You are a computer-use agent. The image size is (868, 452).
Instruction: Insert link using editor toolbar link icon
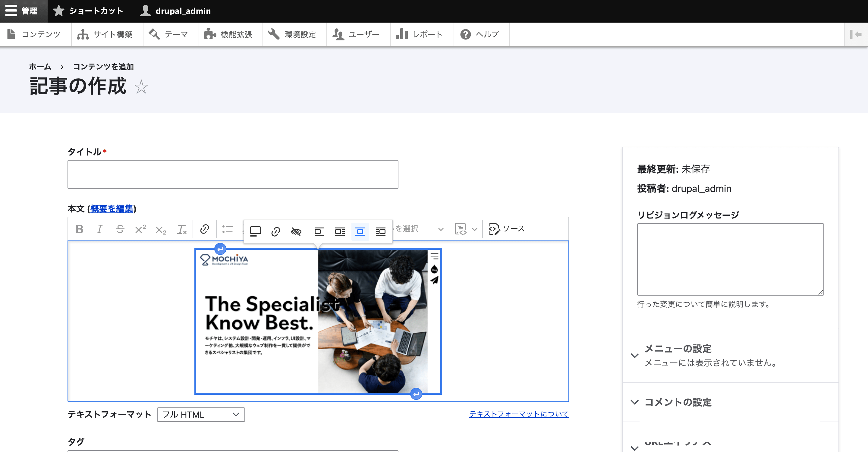[205, 229]
